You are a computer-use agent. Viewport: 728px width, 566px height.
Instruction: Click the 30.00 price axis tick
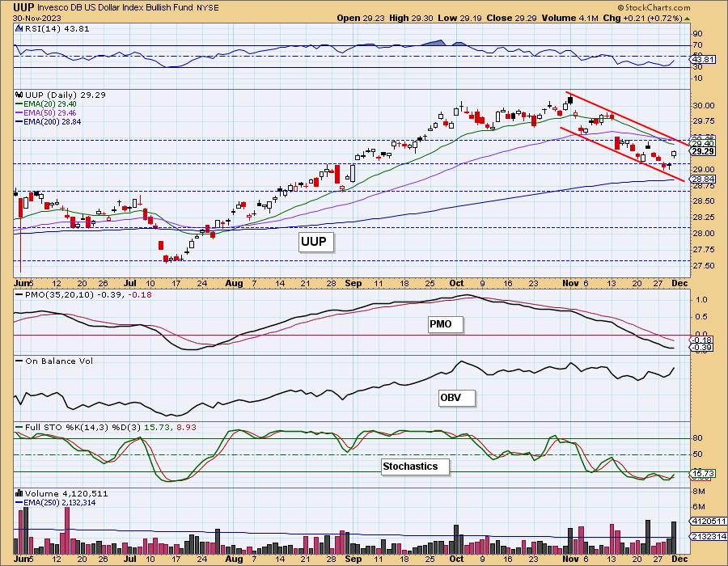[x=704, y=105]
